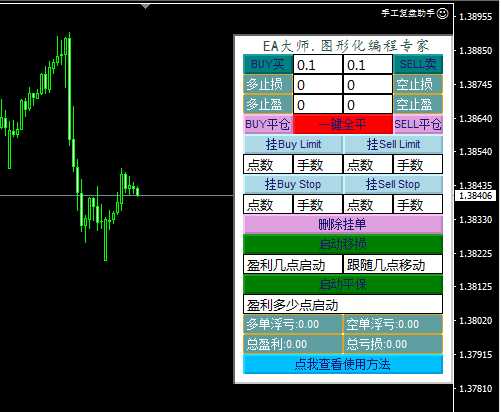Click the chart shift triangle marker

pos(145,6)
